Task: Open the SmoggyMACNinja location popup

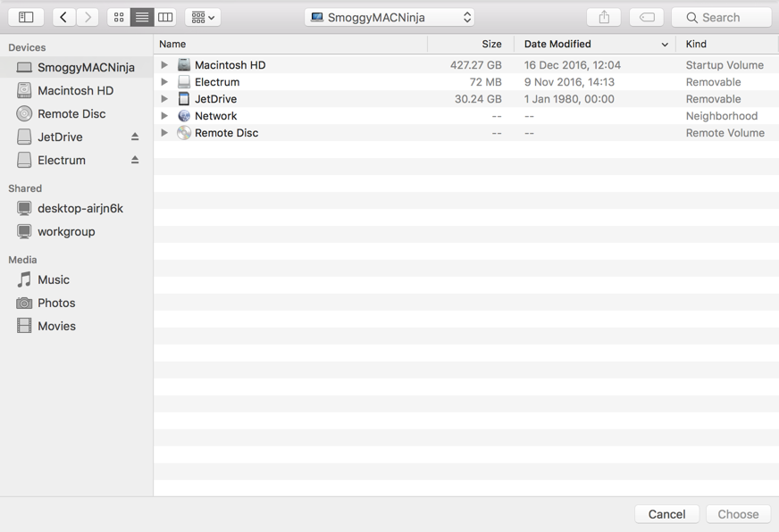Action: click(389, 17)
